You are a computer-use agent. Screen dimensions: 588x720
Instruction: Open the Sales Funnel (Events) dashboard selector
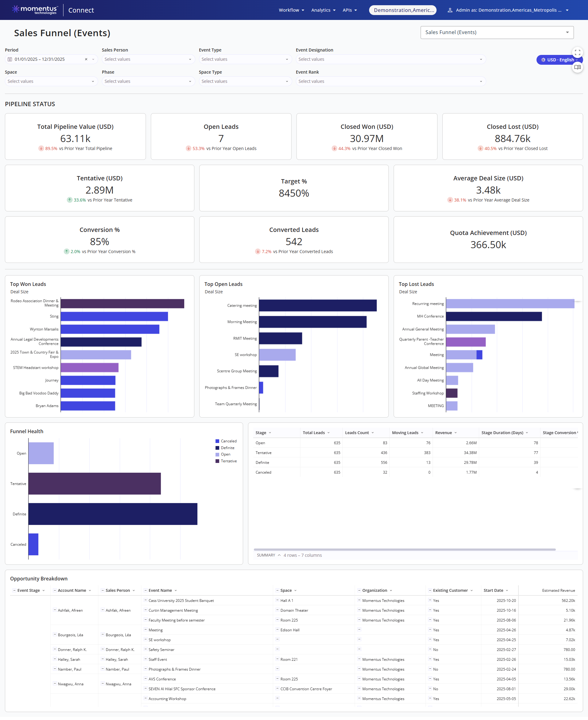pyautogui.click(x=497, y=33)
